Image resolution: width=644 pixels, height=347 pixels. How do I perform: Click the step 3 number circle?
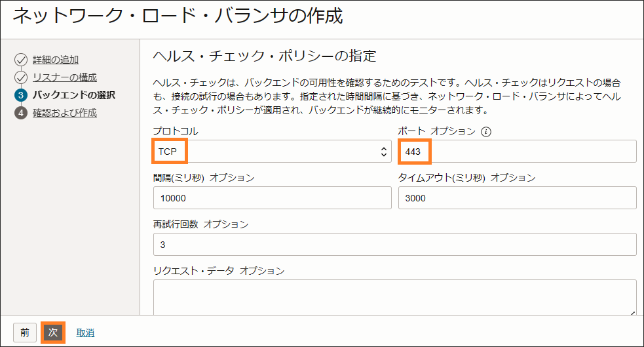[21, 95]
